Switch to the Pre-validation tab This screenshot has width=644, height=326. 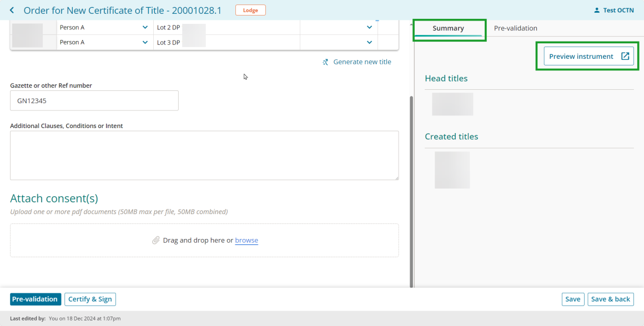click(515, 28)
